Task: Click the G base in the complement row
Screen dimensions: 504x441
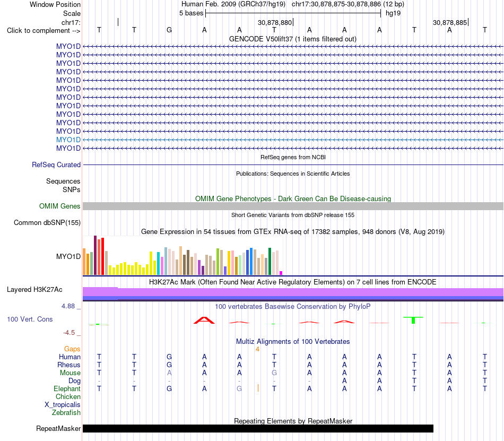Action: pos(169,30)
